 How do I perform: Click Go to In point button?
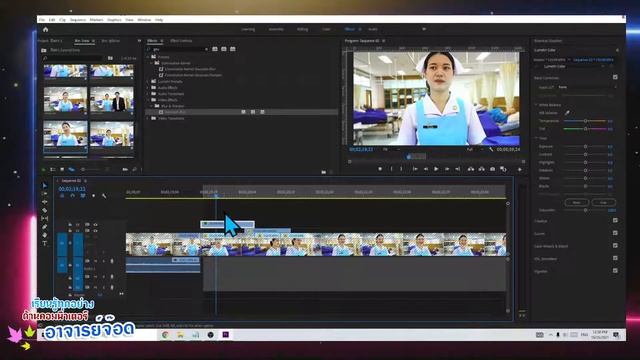coord(415,169)
